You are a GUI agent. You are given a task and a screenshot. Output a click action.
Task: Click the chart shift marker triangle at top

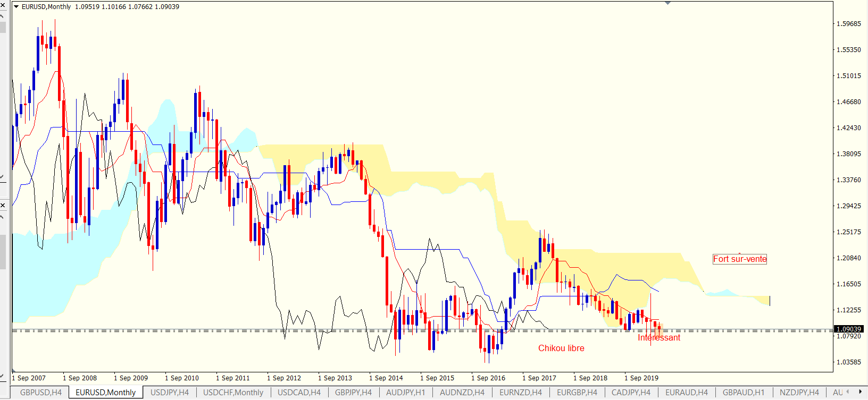pyautogui.click(x=667, y=3)
